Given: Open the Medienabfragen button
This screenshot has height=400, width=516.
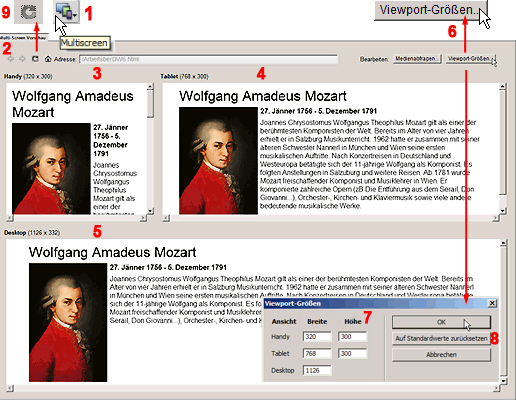Looking at the screenshot, I should pyautogui.click(x=418, y=59).
